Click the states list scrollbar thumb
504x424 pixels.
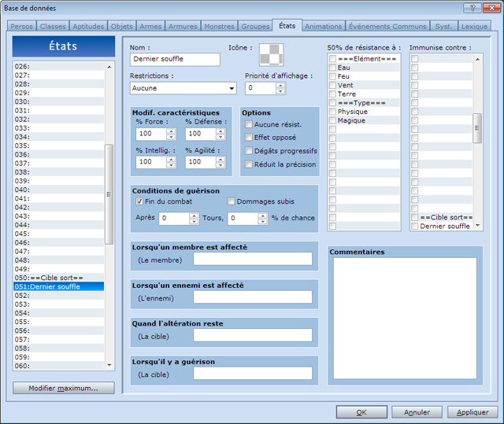(x=109, y=194)
